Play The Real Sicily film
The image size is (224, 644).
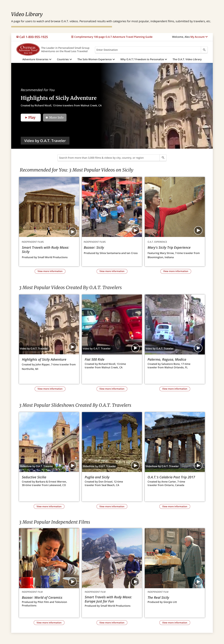[x=198, y=582]
